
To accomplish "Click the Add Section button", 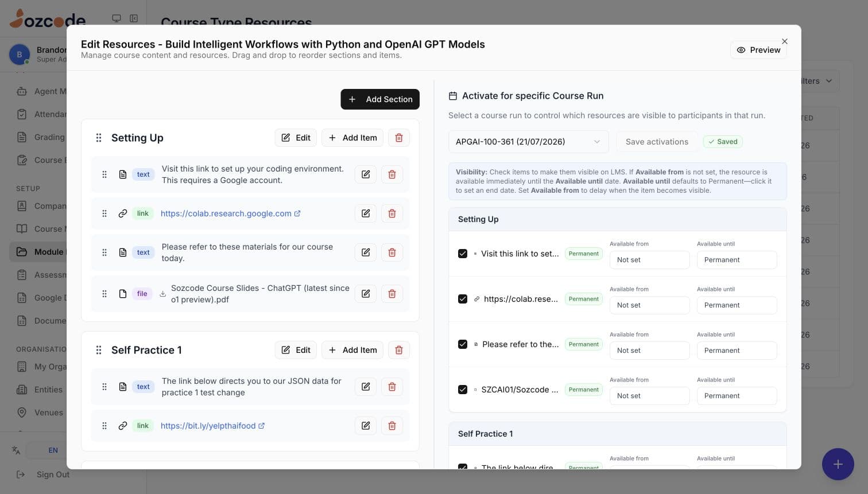I will 380,99.
